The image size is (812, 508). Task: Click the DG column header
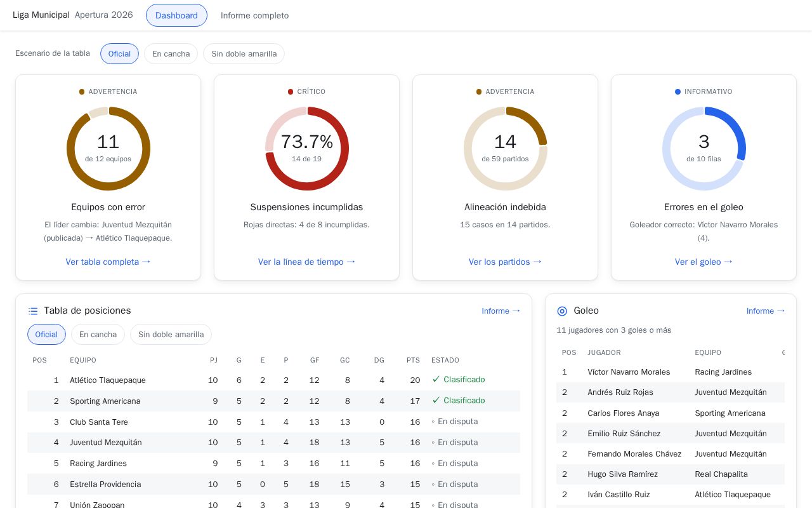click(x=379, y=360)
